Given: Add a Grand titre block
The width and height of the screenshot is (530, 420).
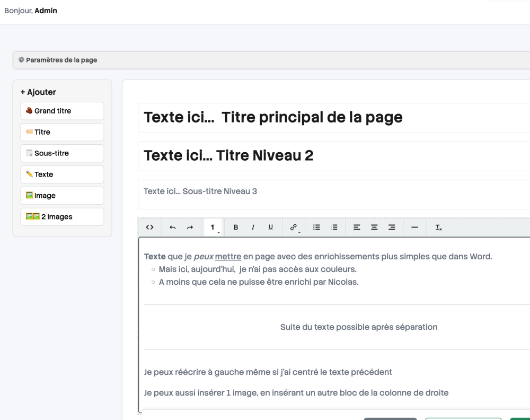Looking at the screenshot, I should 62,111.
